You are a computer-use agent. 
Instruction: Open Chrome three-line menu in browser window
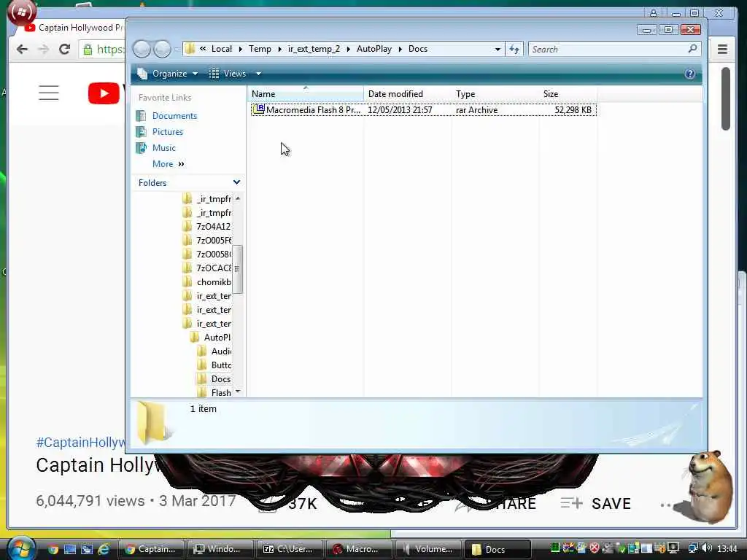(x=722, y=49)
